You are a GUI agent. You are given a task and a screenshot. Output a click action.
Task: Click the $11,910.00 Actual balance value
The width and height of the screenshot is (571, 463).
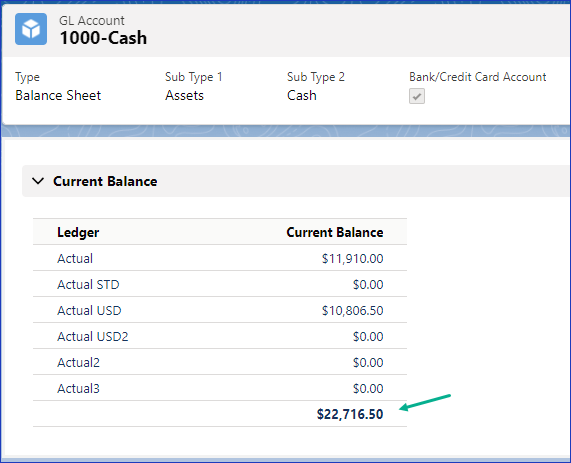coord(353,259)
